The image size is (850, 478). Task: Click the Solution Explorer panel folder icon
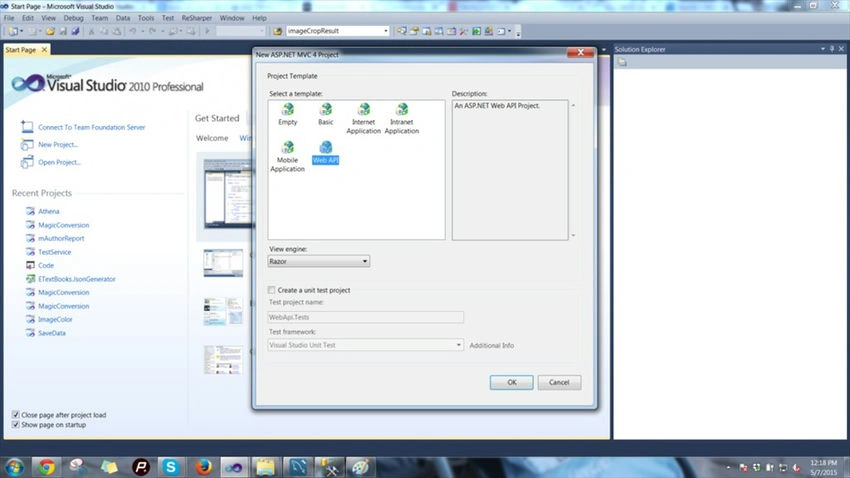click(622, 62)
